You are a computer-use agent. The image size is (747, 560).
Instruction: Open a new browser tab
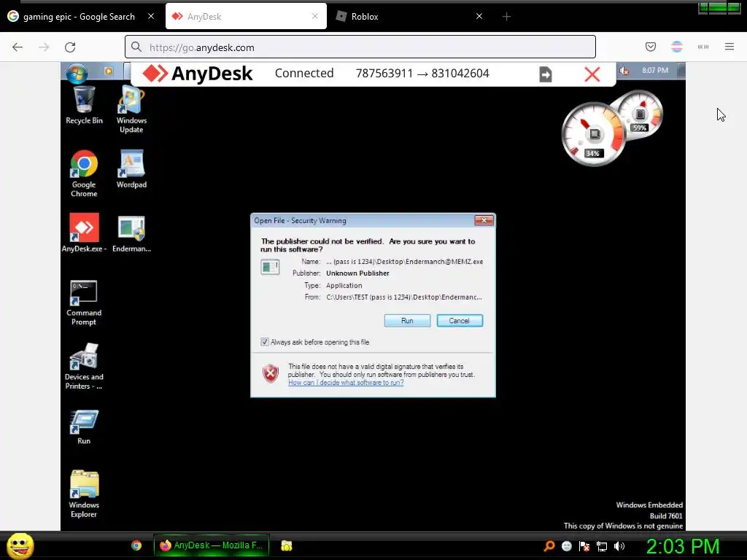pos(506,17)
